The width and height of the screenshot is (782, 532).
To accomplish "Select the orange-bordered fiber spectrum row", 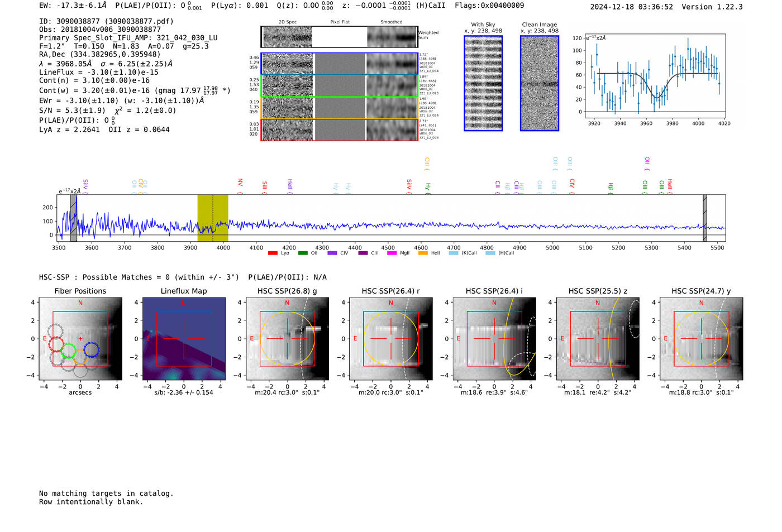I will pyautogui.click(x=339, y=108).
